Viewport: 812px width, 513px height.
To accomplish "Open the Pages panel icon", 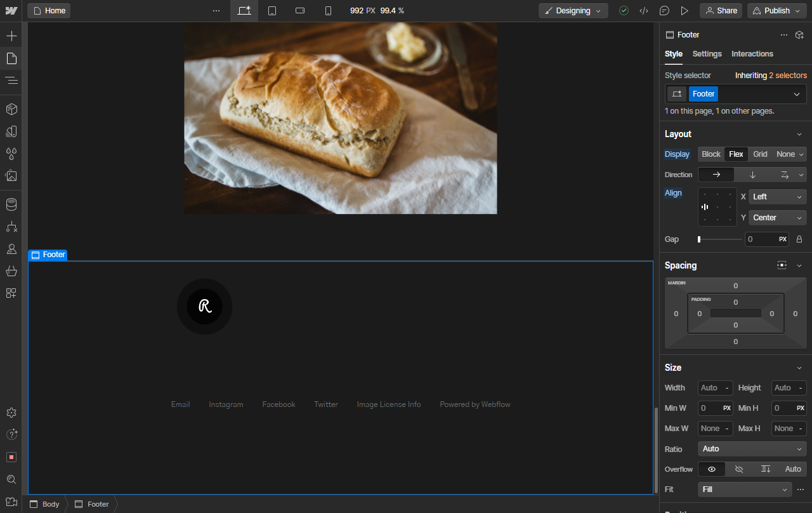I will point(11,58).
